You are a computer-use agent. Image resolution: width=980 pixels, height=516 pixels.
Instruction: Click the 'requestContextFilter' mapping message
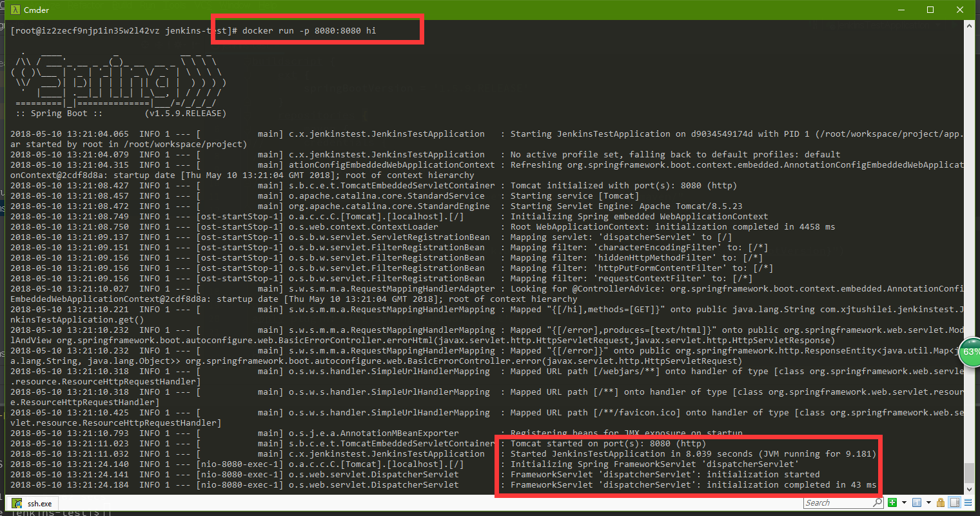(x=632, y=278)
